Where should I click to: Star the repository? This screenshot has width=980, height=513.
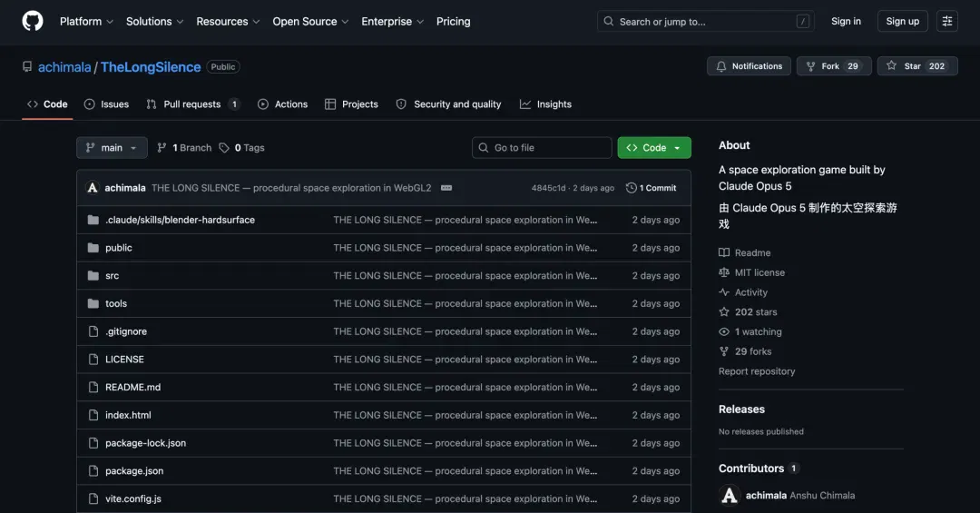coord(917,66)
